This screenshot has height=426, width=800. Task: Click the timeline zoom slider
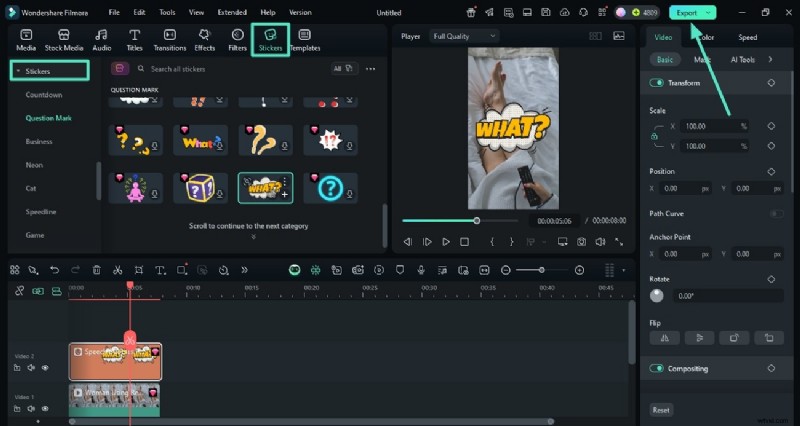pos(543,270)
